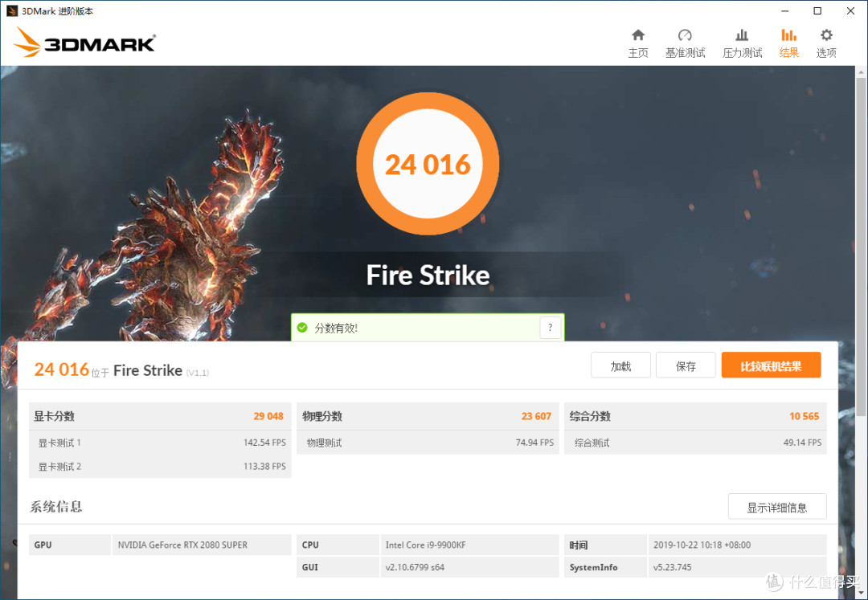Click the 24 016 score circle
This screenshot has height=600, width=868.
click(428, 164)
